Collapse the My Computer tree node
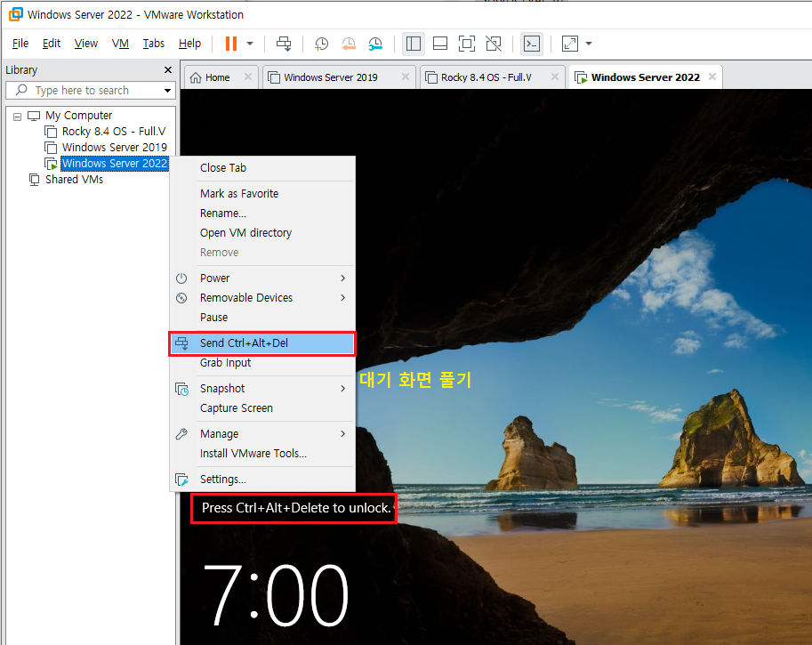Screen dimensions: 812x645 click(x=18, y=117)
